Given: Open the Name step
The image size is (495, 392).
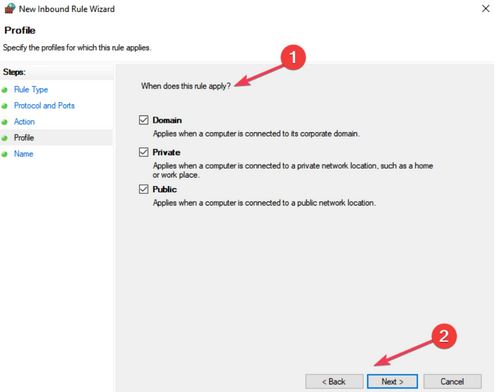Looking at the screenshot, I should pyautogui.click(x=23, y=154).
